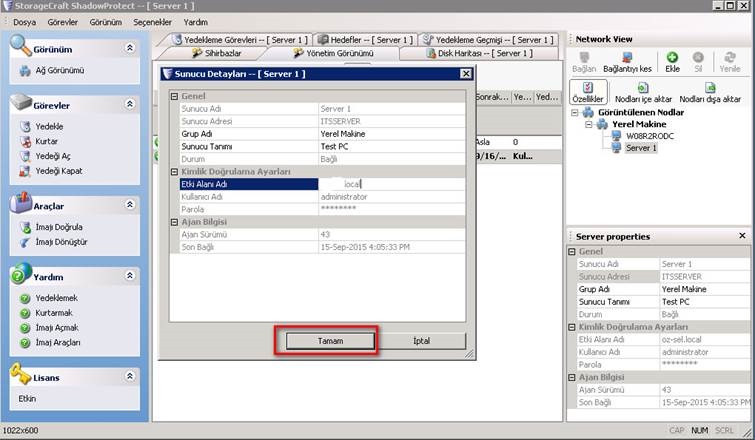The image size is (755, 440).
Task: Click the Özellikler properties icon
Action: click(588, 87)
